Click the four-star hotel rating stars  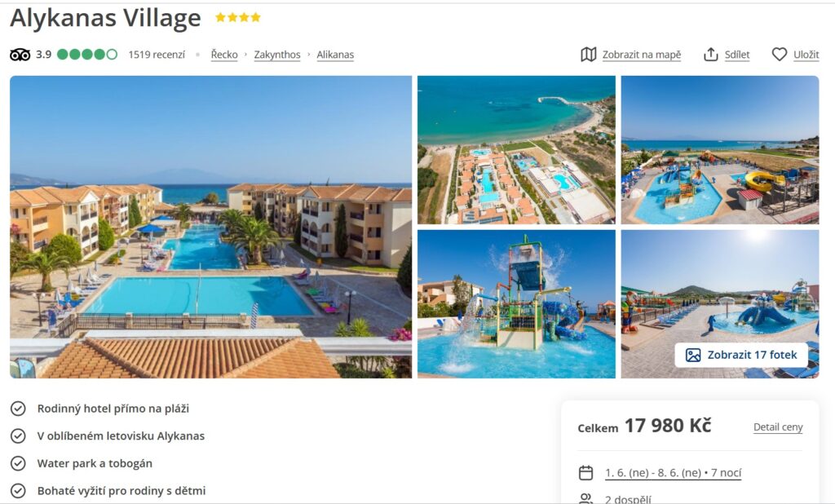(238, 18)
